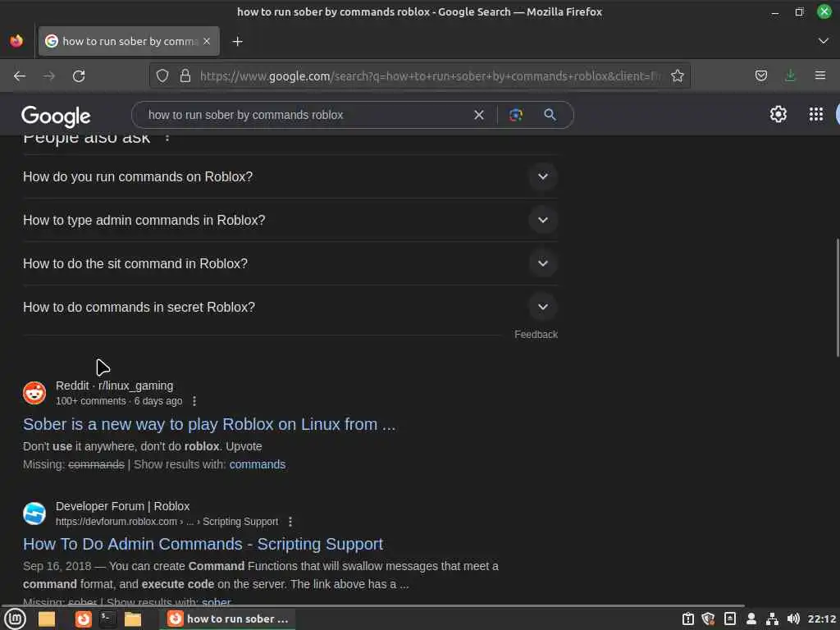Open the Pocket save icon
The image size is (840, 630).
point(760,76)
